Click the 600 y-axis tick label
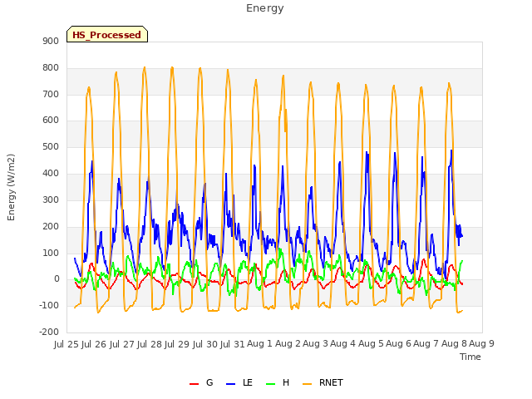 tap(51, 121)
